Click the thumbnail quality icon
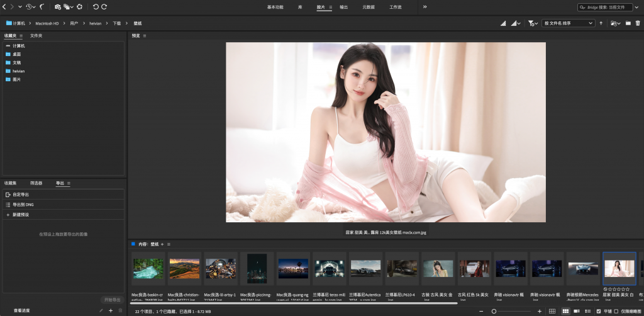This screenshot has width=644, height=316. [x=503, y=23]
